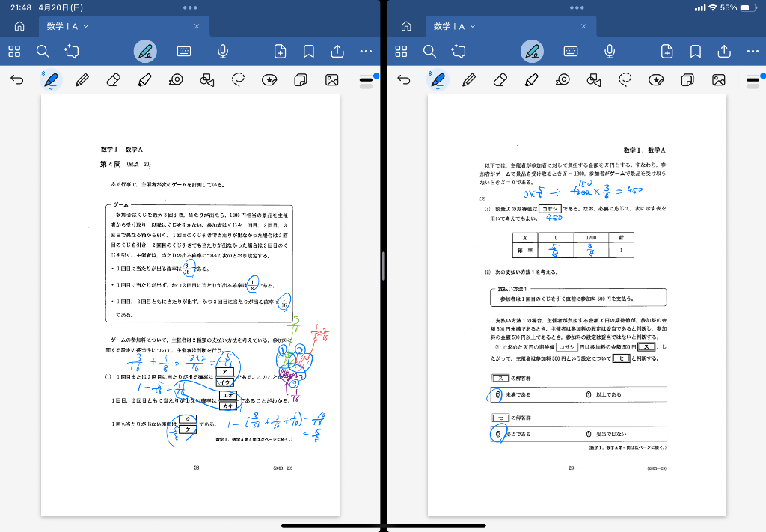Tap the share export button in the right pane

pyautogui.click(x=724, y=51)
